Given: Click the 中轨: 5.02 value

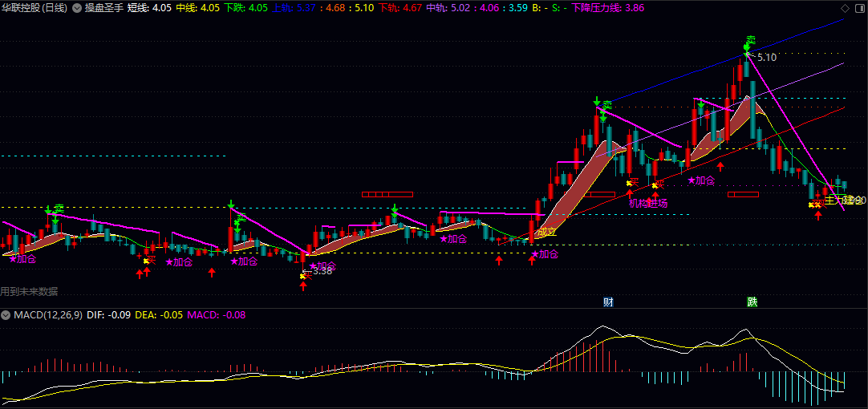Looking at the screenshot, I should tap(448, 8).
